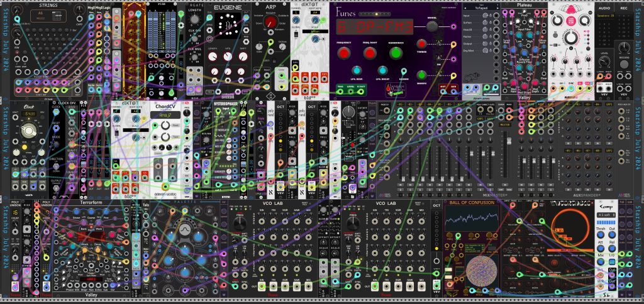Click the EUGENE circular step display
Viewport: 644px width, 304px height.
tap(228, 26)
